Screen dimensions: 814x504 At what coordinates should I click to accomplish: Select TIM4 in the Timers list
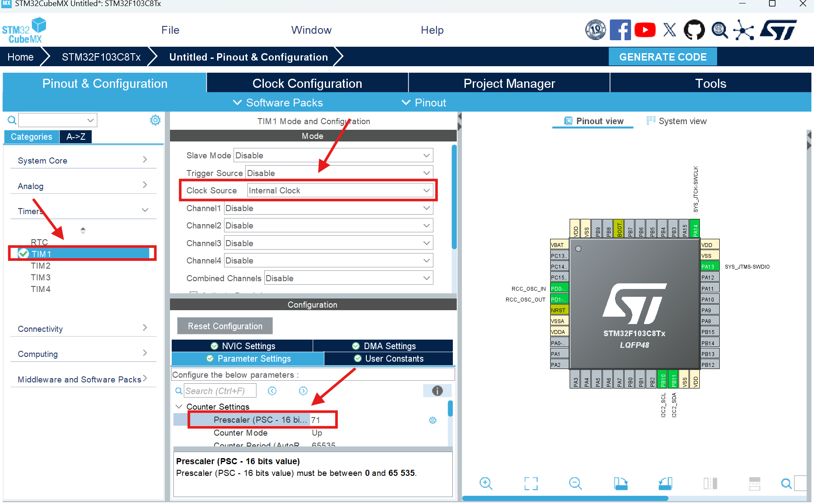click(x=41, y=289)
